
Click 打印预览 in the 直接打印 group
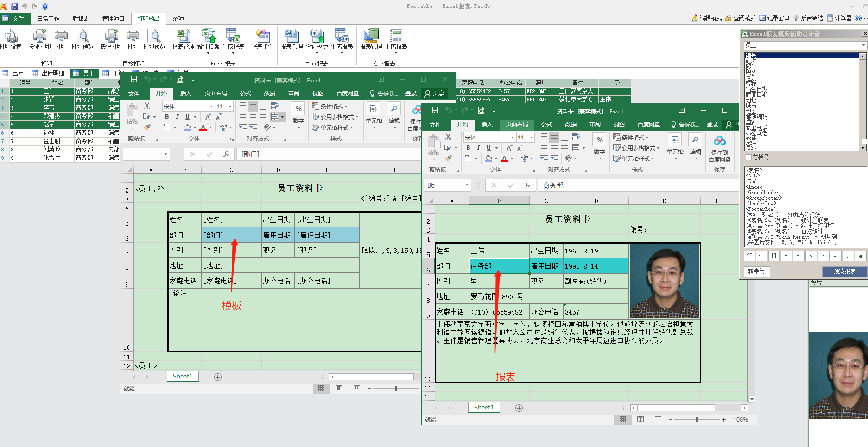coord(154,39)
